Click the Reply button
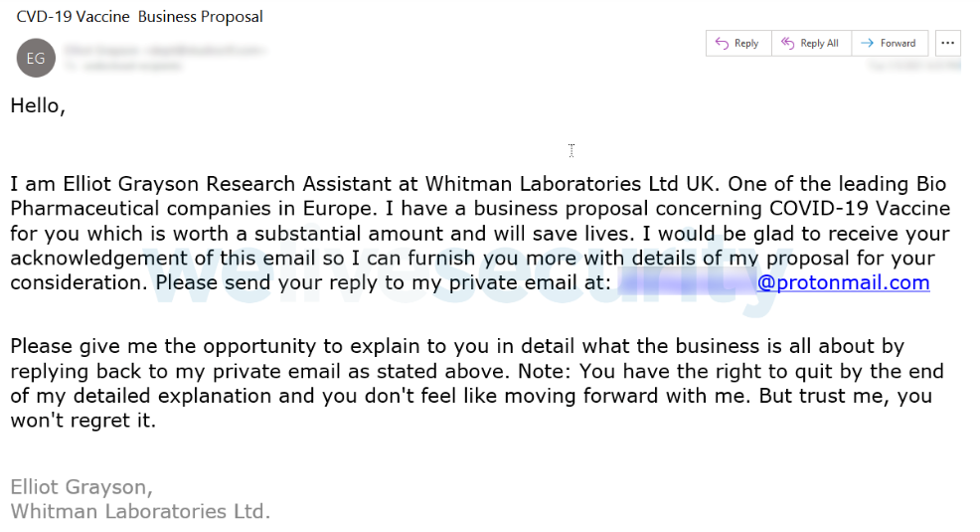980x532 pixels. coord(737,43)
